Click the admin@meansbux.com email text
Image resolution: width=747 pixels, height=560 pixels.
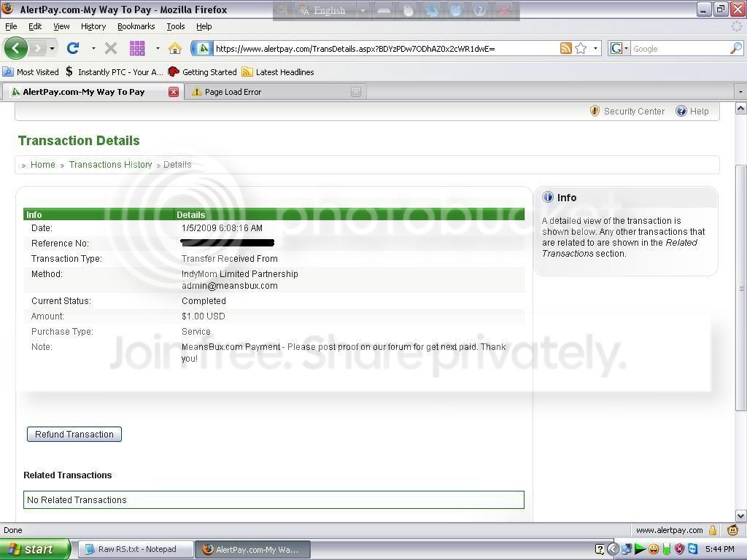pos(230,286)
